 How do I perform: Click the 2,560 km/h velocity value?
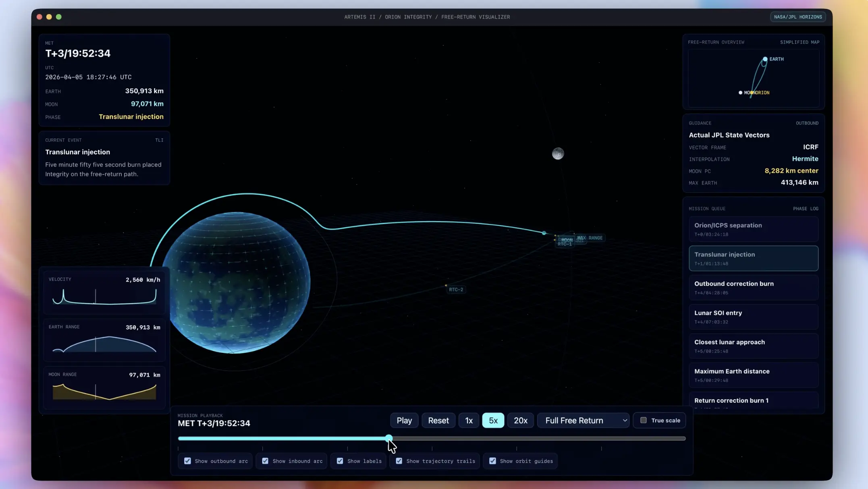[143, 280]
